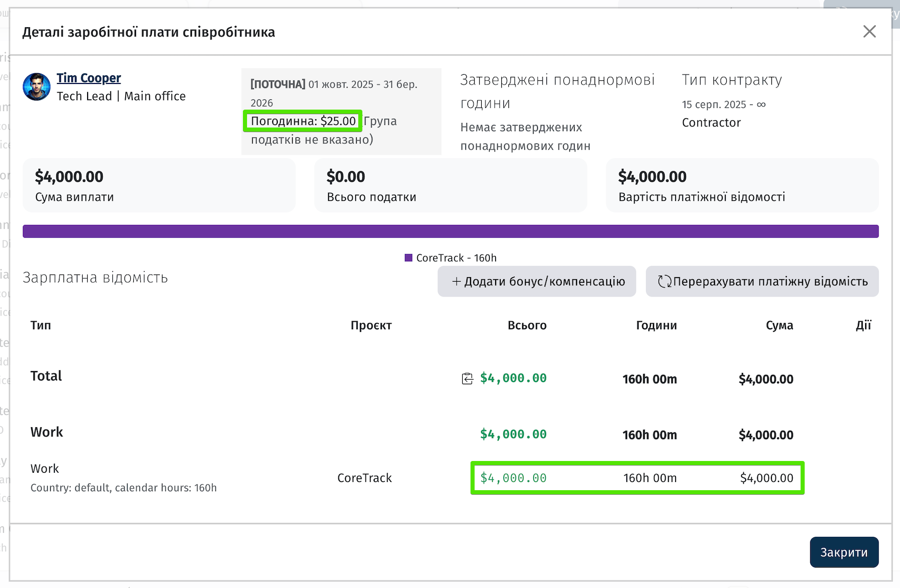Image resolution: width=900 pixels, height=588 pixels.
Task: Click the Години column header
Action: 656,325
